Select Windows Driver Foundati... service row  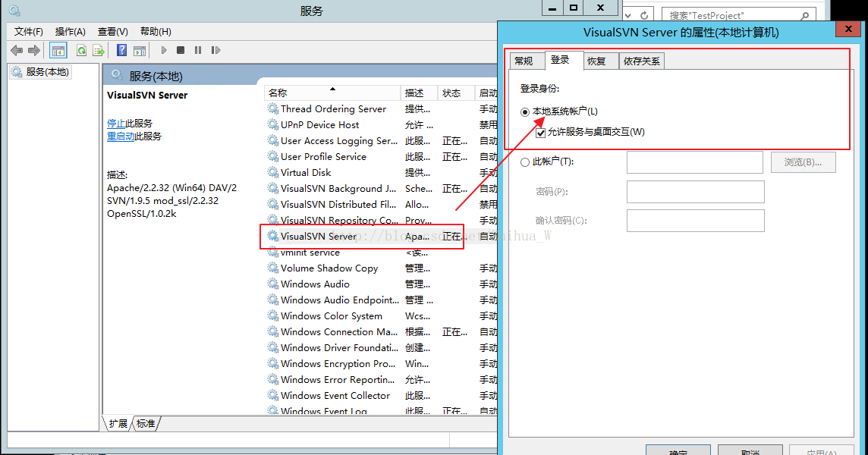(381, 347)
